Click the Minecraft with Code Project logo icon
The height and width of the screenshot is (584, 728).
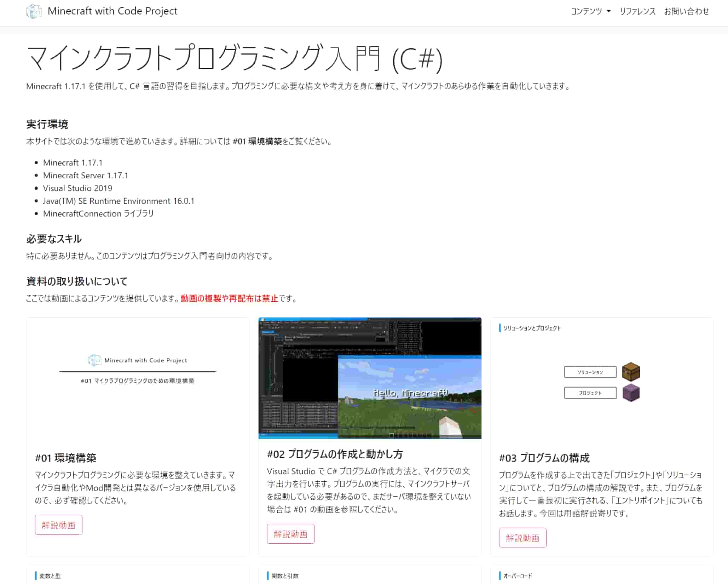point(34,11)
